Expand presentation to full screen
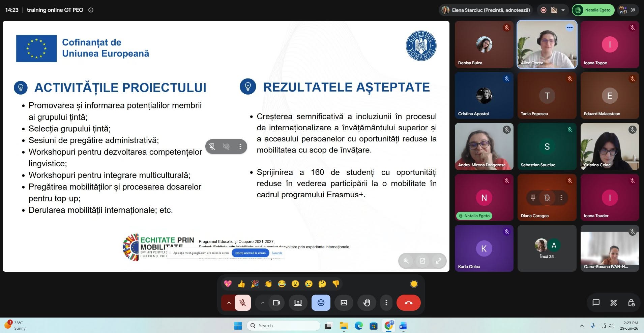 [x=439, y=261]
